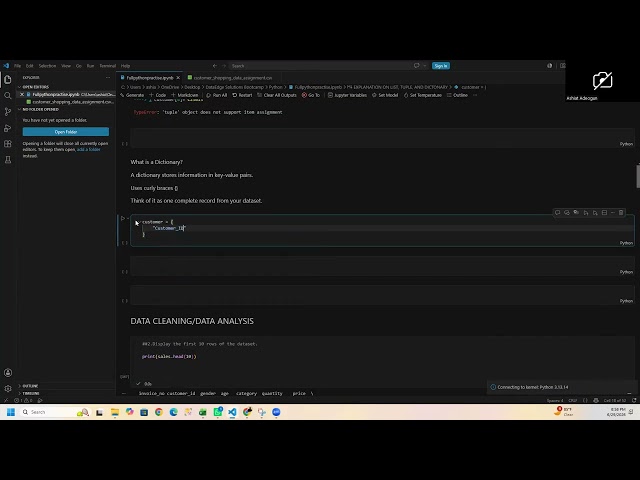Open the Selection menu

[x=47, y=66]
